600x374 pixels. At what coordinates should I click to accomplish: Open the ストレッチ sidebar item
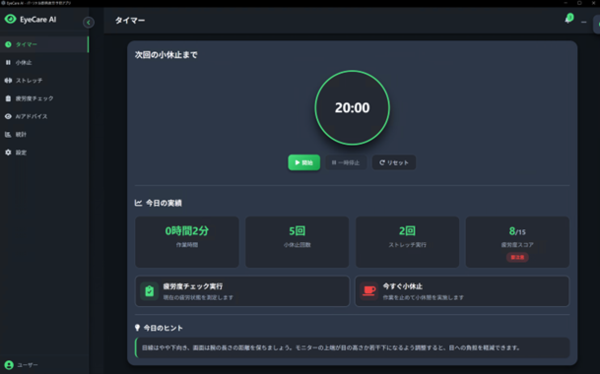tap(44, 80)
